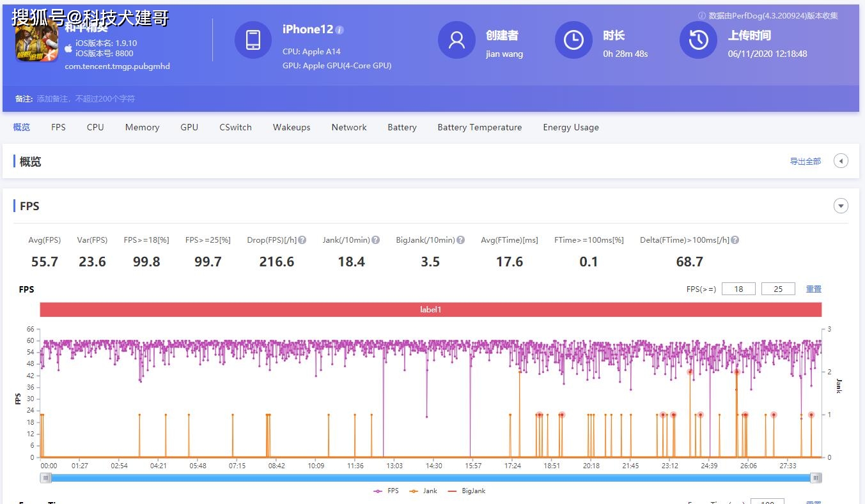
Task: Click the FPS>=18[%] value 99.8
Action: pyautogui.click(x=146, y=262)
